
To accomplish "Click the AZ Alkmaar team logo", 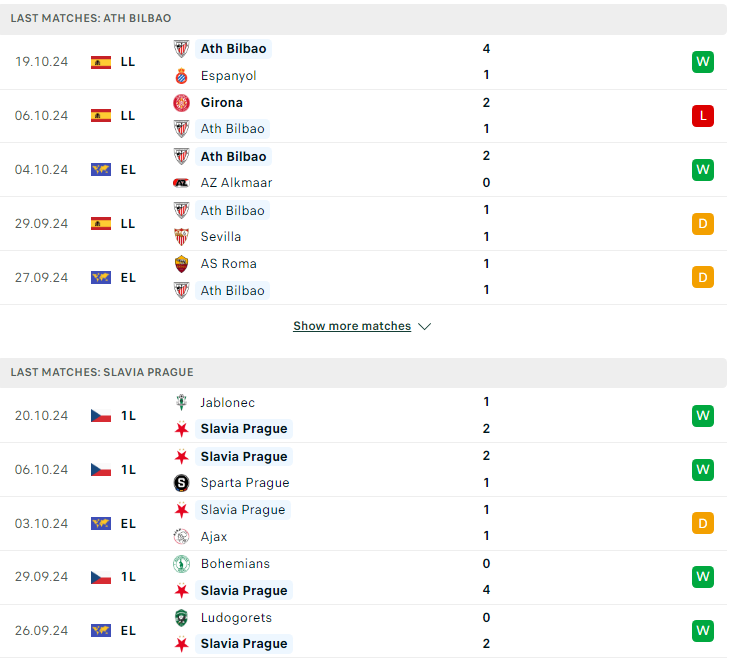I will pyautogui.click(x=181, y=183).
